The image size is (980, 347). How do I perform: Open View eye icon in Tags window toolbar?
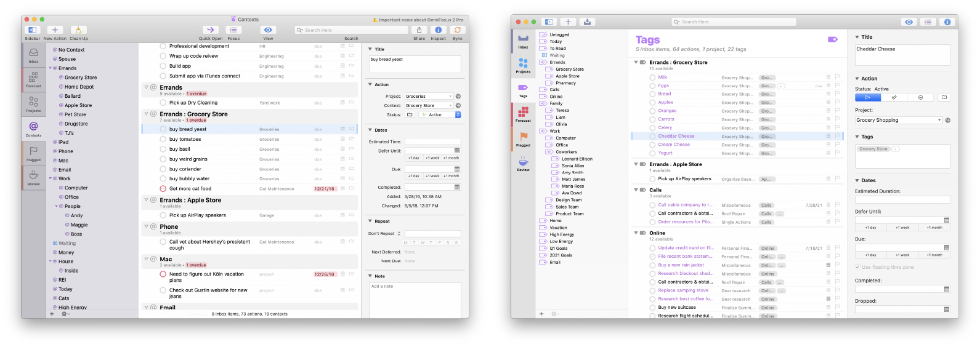pyautogui.click(x=909, y=22)
